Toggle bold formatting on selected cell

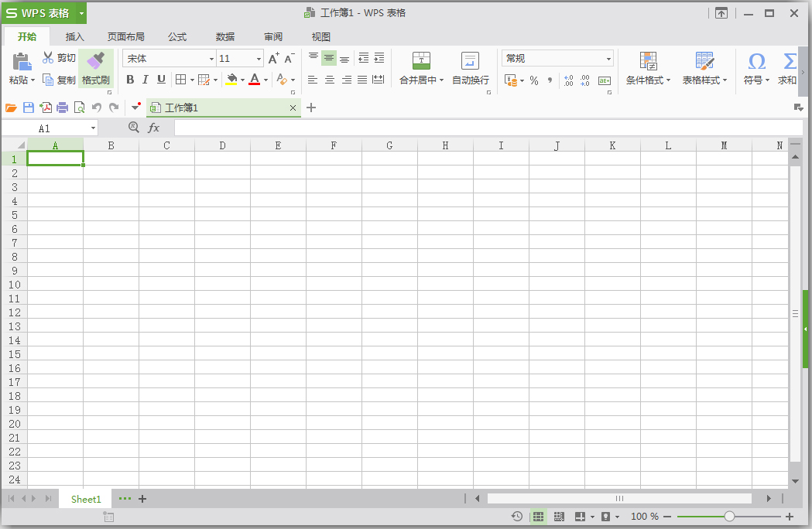point(130,80)
